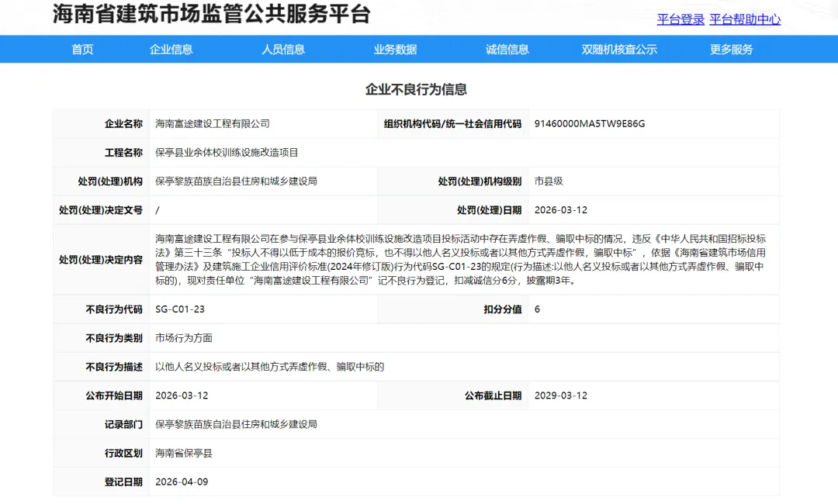Image resolution: width=838 pixels, height=504 pixels.
Task: Click the 公布截止日期 label
Action: point(493,395)
